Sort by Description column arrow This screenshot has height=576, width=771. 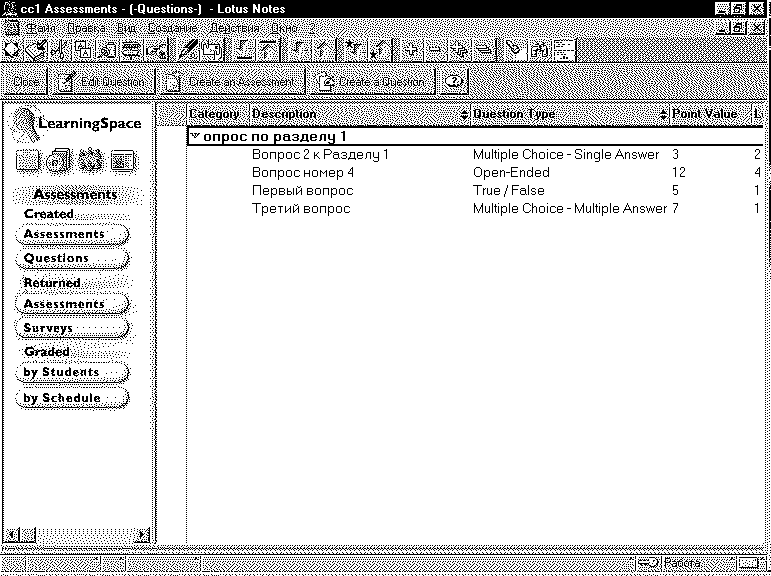click(x=465, y=115)
